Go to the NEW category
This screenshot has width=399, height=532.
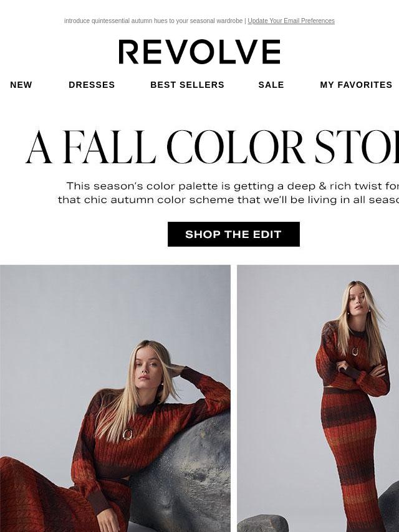point(21,85)
